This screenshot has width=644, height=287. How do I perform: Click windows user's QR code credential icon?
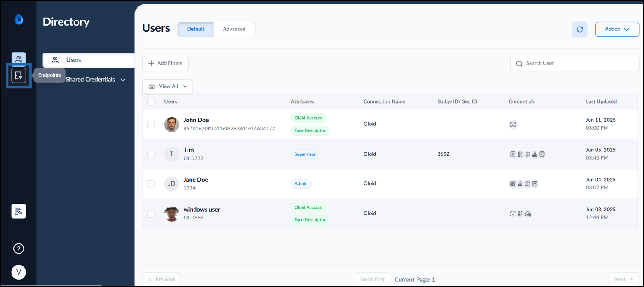[520, 214]
